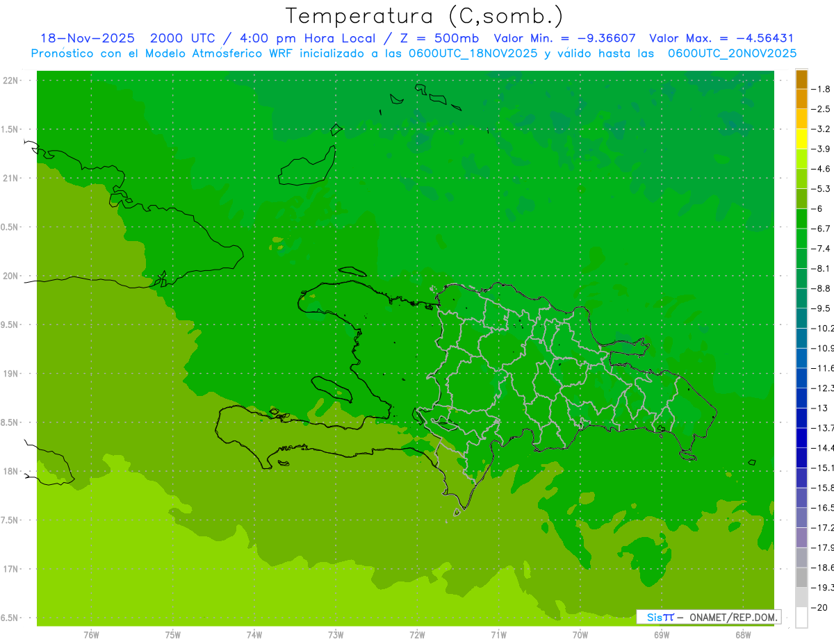This screenshot has width=834, height=644.
Task: Click colorbar swatch between -8.1 and -8.8
Action: coord(801,279)
